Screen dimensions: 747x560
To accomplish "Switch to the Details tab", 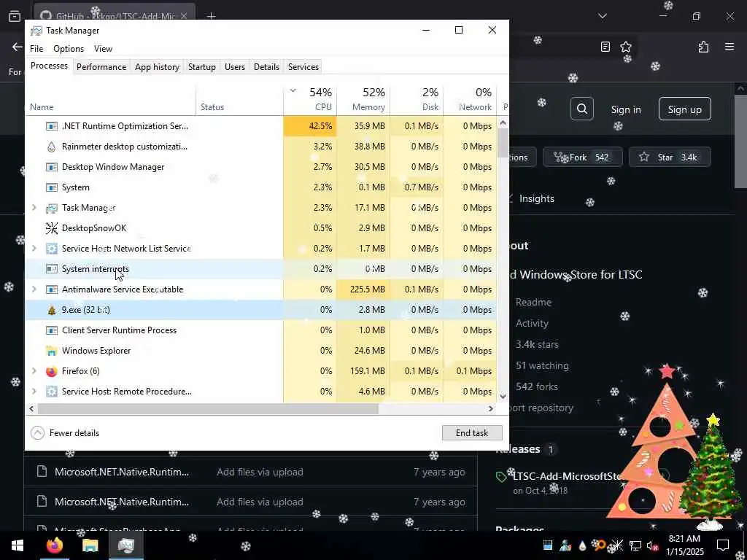I will 266,67.
